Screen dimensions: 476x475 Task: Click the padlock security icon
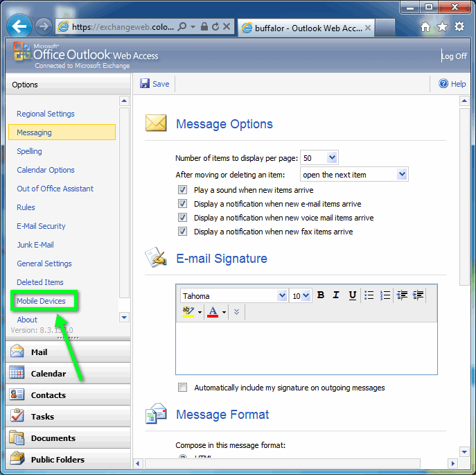coord(204,27)
